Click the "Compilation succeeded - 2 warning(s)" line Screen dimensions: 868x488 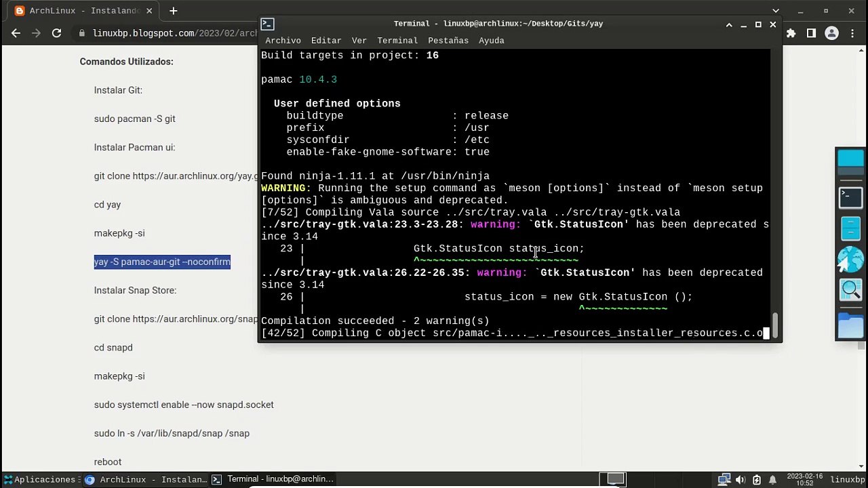tap(375, 321)
